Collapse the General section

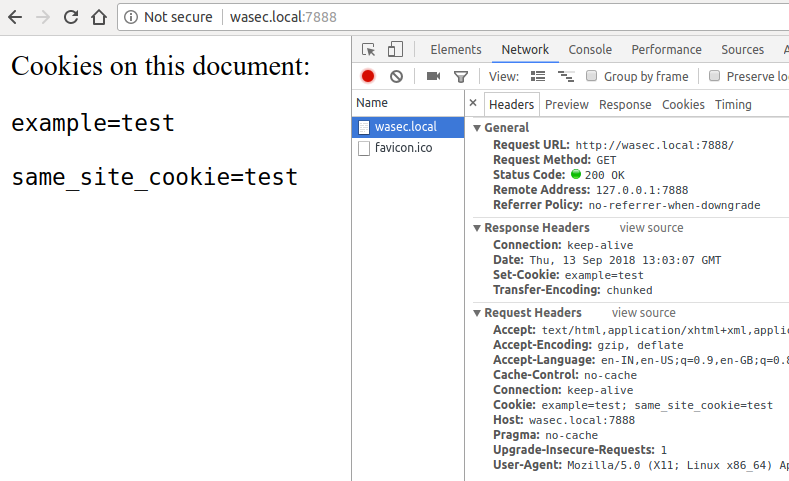coord(477,128)
